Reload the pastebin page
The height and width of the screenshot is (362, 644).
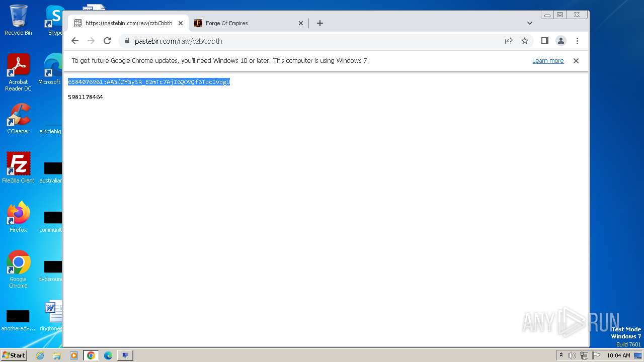(107, 41)
